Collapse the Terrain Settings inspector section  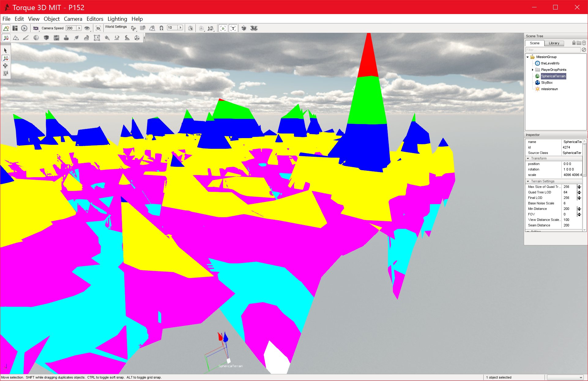coord(528,181)
